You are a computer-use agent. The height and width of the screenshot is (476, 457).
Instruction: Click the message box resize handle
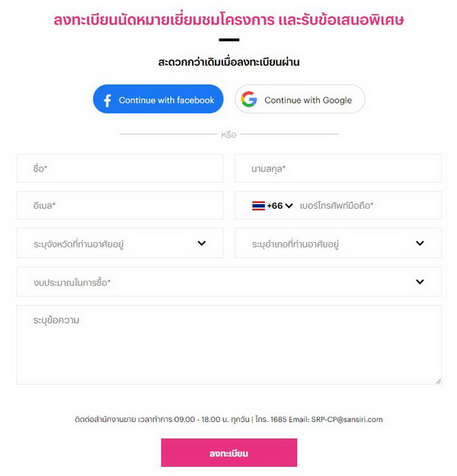pyautogui.click(x=438, y=381)
